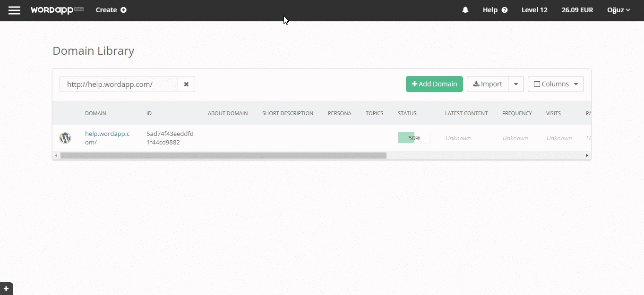Screen dimensions: 644x295
Task: Open the hamburger main menu
Action: [x=15, y=10]
